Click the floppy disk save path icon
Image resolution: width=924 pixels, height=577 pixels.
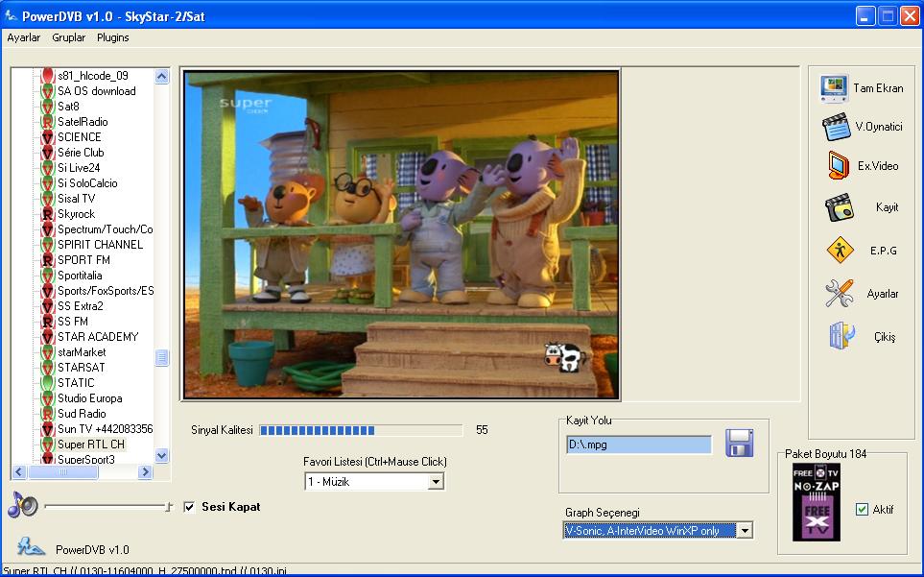click(x=739, y=444)
